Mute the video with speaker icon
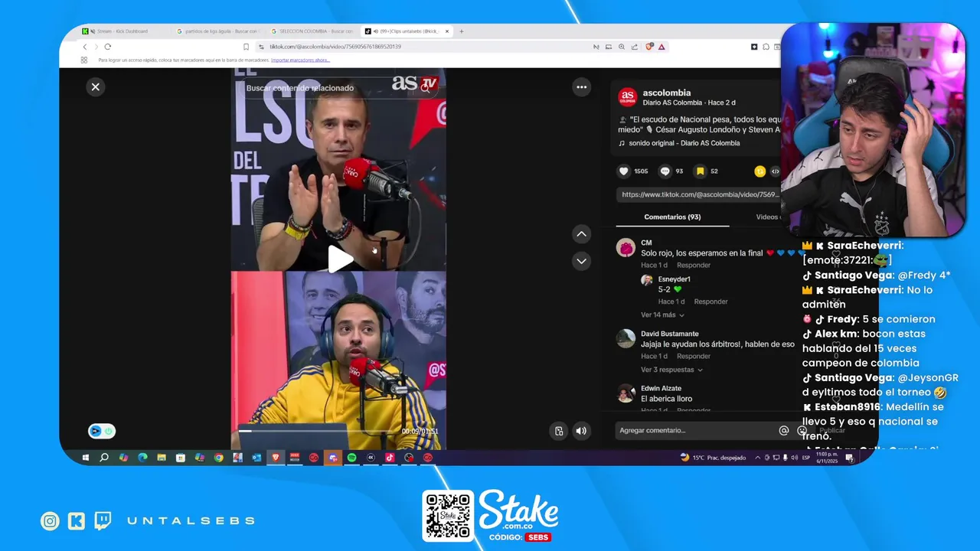The image size is (980, 551). point(581,431)
